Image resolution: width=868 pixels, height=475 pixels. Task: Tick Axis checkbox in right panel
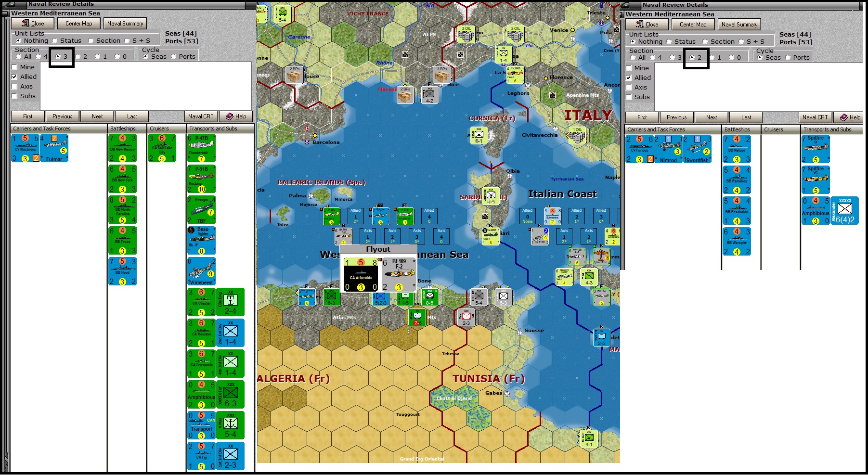coord(629,88)
